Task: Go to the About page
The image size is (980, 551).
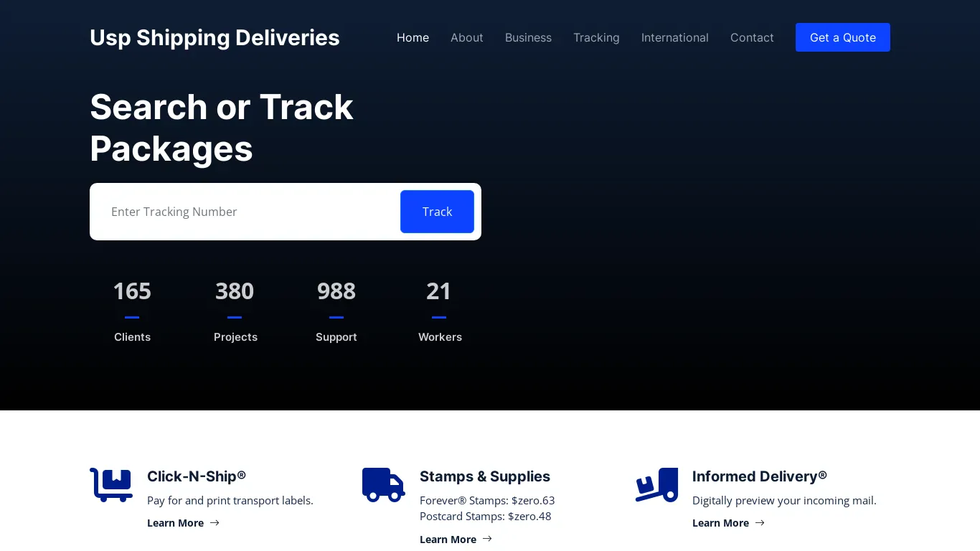Action: tap(466, 37)
